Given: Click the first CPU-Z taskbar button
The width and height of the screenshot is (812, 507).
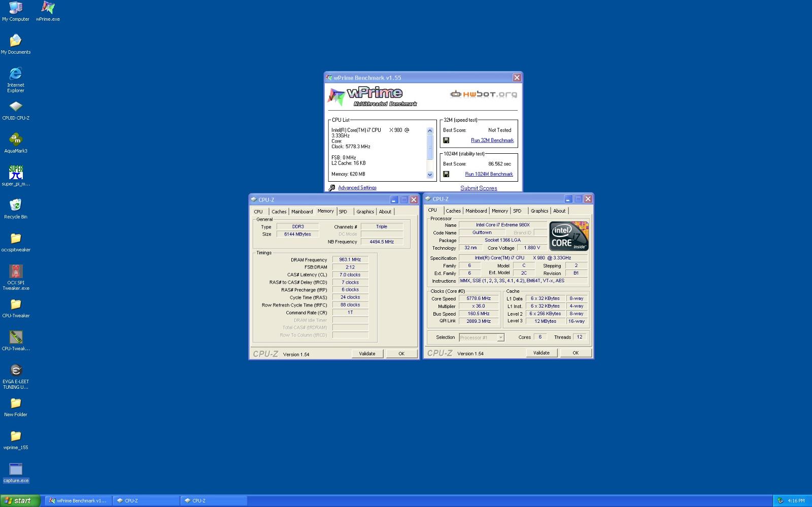Looking at the screenshot, I should (x=146, y=501).
